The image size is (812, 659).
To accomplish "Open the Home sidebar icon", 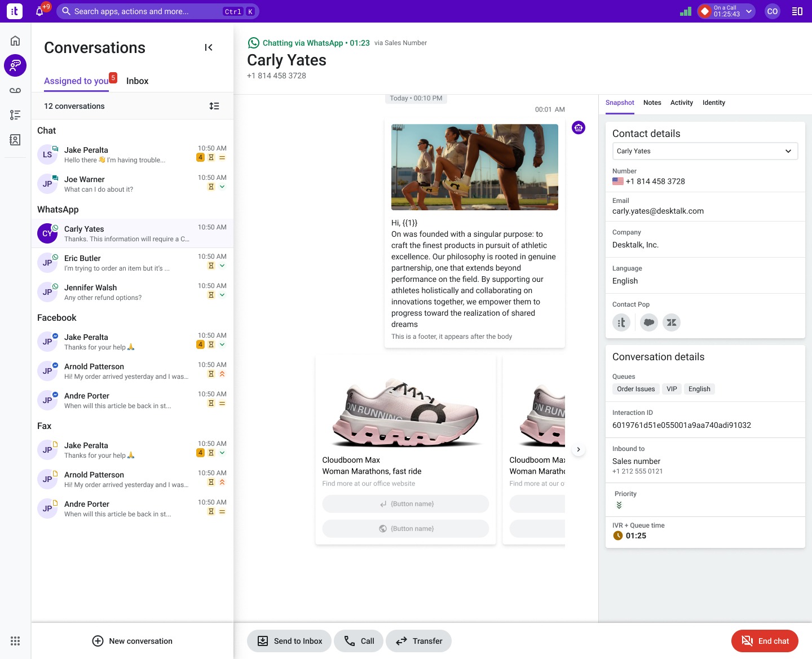I will point(15,41).
